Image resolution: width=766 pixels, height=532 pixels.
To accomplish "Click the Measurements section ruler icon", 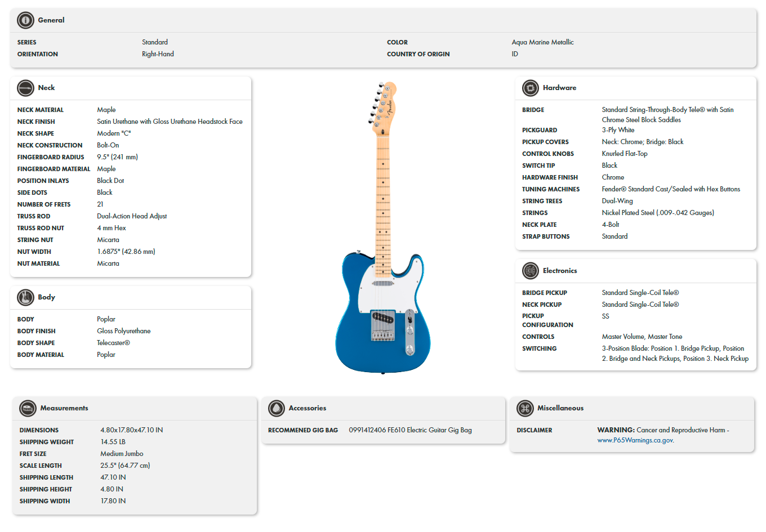I will tap(27, 408).
